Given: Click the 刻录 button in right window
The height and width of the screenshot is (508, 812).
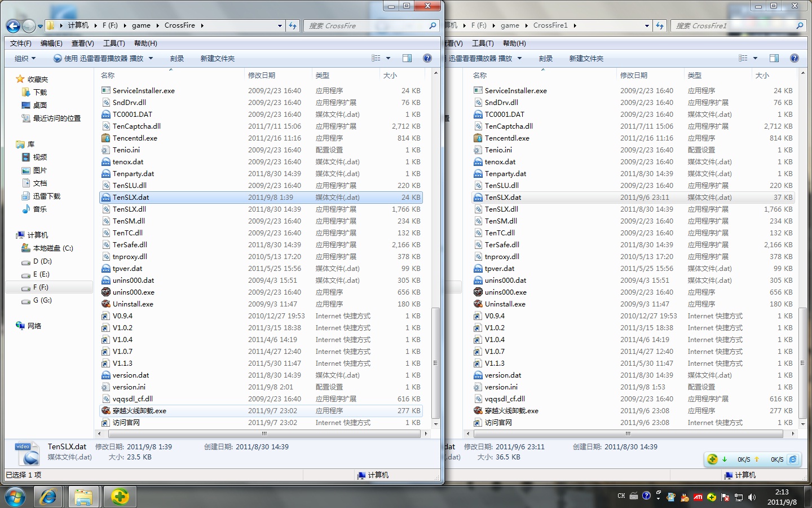Looking at the screenshot, I should tap(545, 58).
